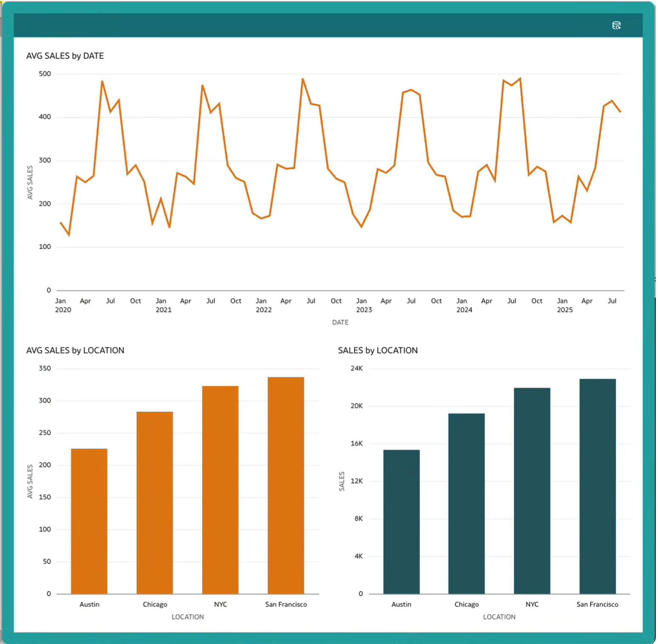
Task: Click the DATE axis title
Action: point(340,322)
